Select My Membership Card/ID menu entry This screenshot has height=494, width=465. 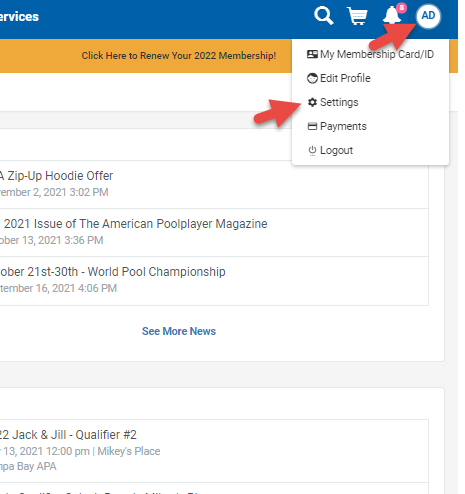tap(370, 54)
